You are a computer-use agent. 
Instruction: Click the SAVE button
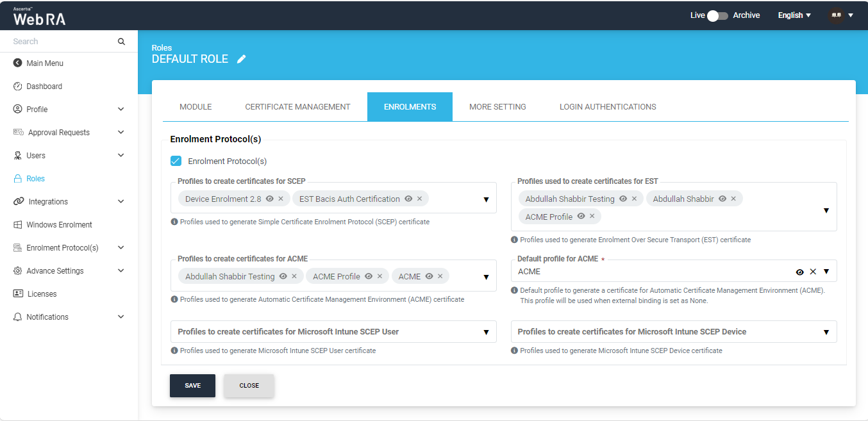coord(192,386)
